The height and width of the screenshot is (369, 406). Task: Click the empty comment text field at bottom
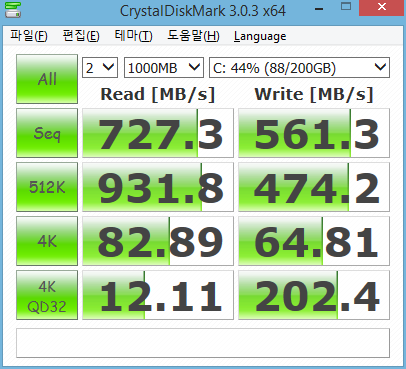(x=203, y=343)
